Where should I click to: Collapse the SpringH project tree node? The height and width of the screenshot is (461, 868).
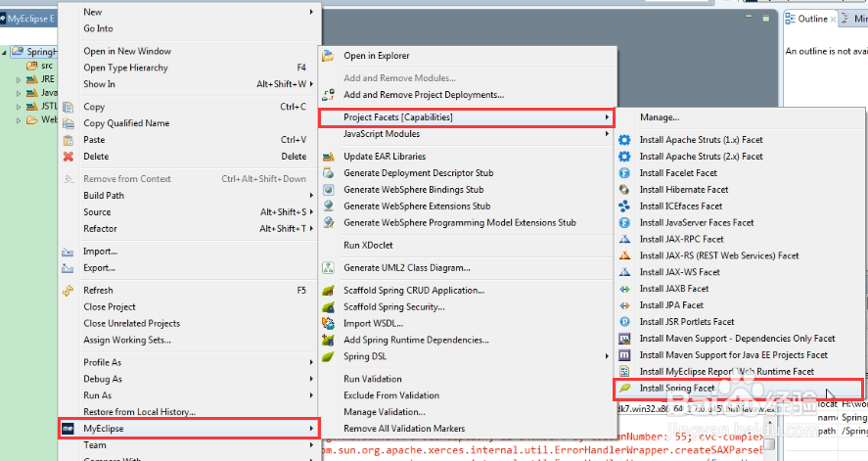click(5, 53)
